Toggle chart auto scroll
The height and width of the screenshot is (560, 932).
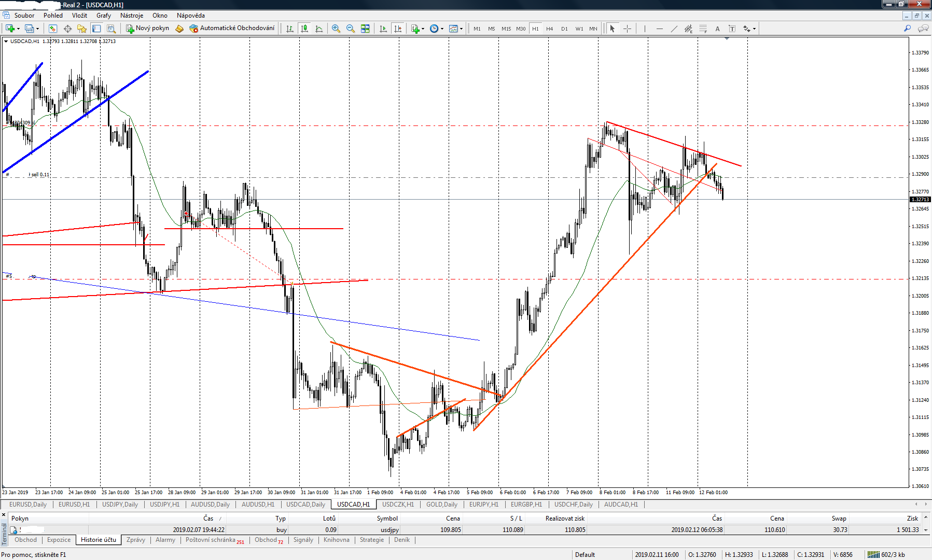point(383,29)
